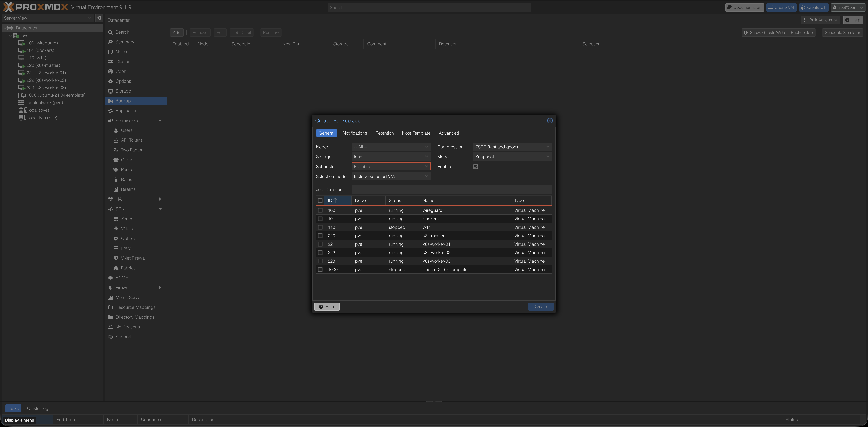
Task: Click the Support chat icon
Action: [111, 337]
